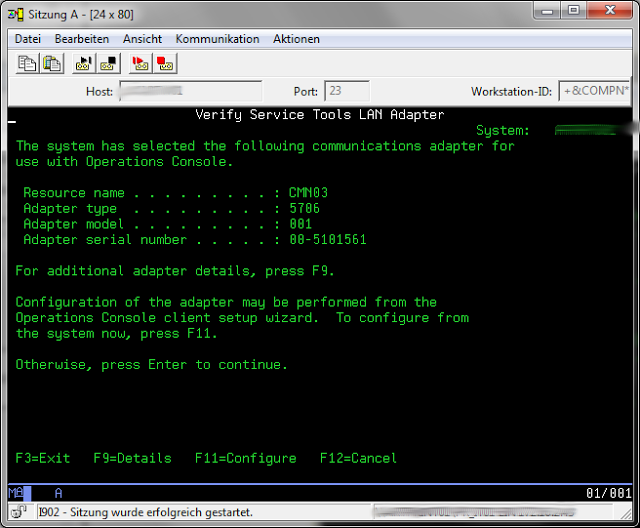Open the Aktionen menu
This screenshot has height=528, width=640.
tap(296, 39)
